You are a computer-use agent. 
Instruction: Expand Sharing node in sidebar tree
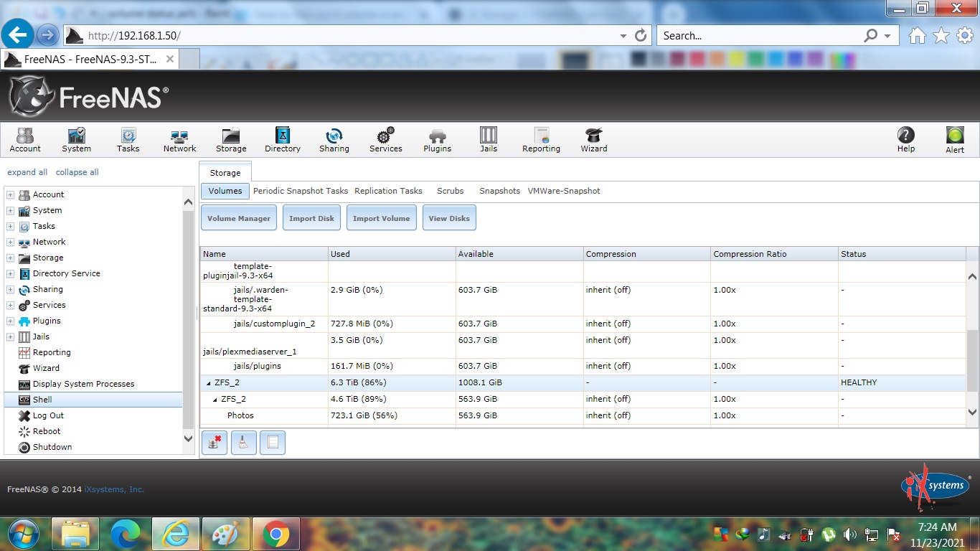tap(11, 289)
